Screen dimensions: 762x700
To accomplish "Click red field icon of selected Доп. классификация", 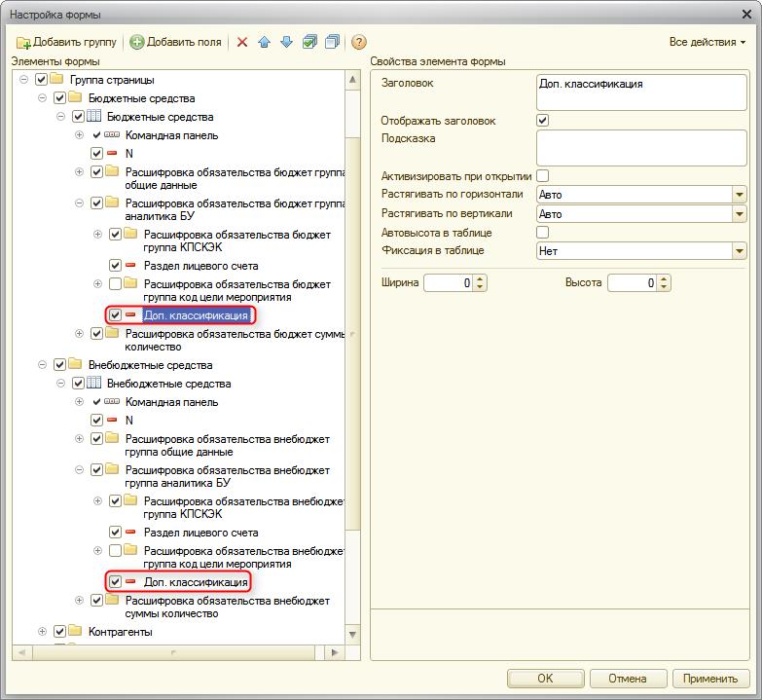I will click(130, 315).
